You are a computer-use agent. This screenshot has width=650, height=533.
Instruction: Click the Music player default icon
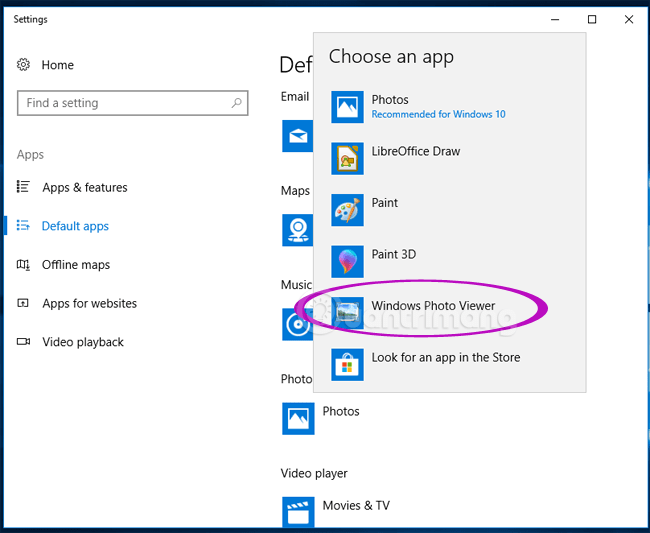(298, 324)
